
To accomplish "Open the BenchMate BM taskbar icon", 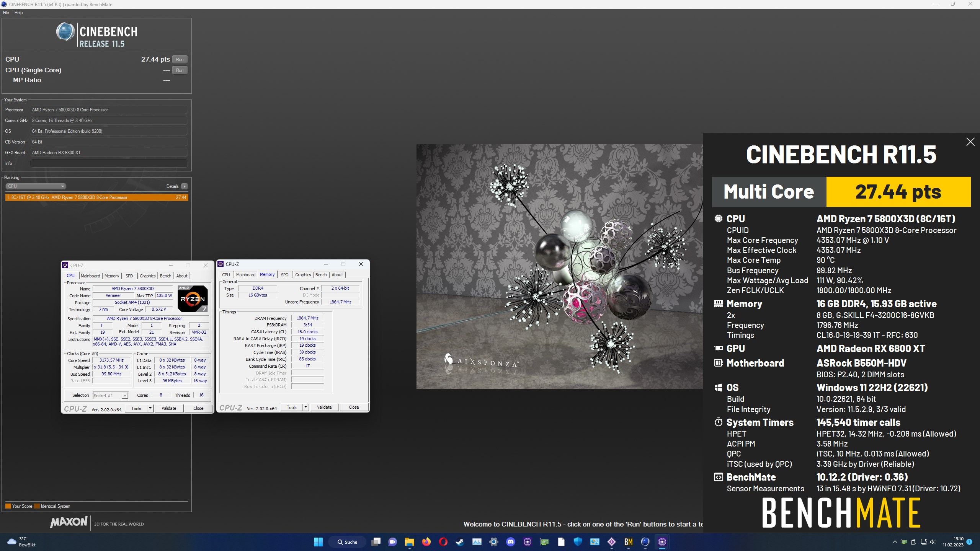I will tap(629, 542).
